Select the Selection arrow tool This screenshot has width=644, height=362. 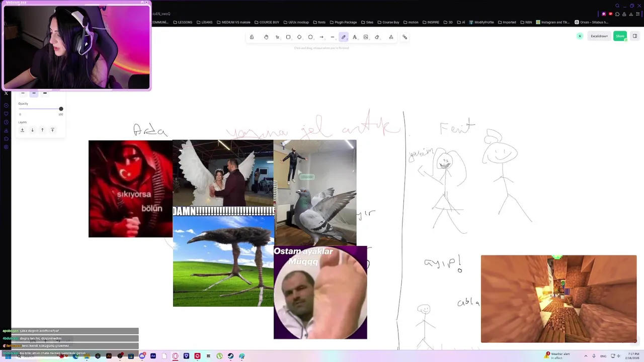[x=277, y=37]
